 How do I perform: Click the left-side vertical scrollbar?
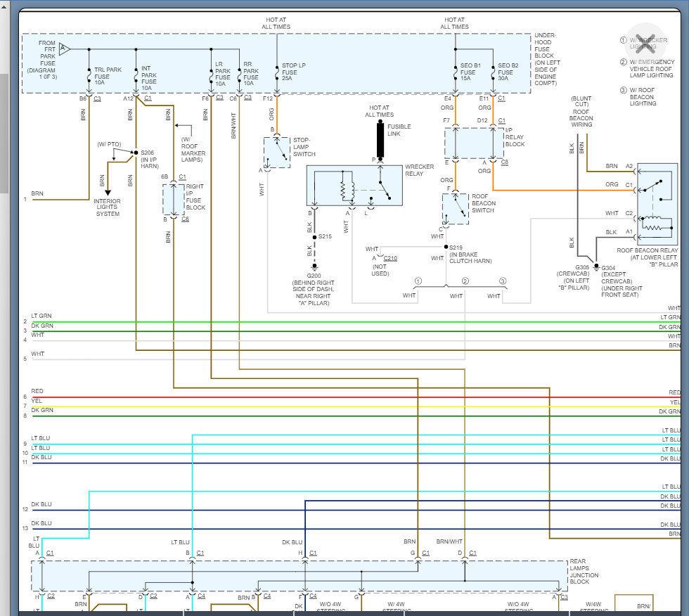pyautogui.click(x=4, y=134)
